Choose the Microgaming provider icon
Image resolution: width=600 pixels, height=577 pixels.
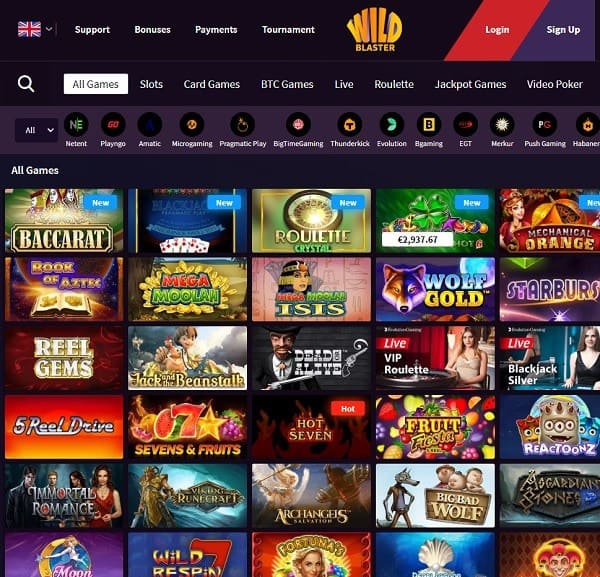[x=192, y=124]
